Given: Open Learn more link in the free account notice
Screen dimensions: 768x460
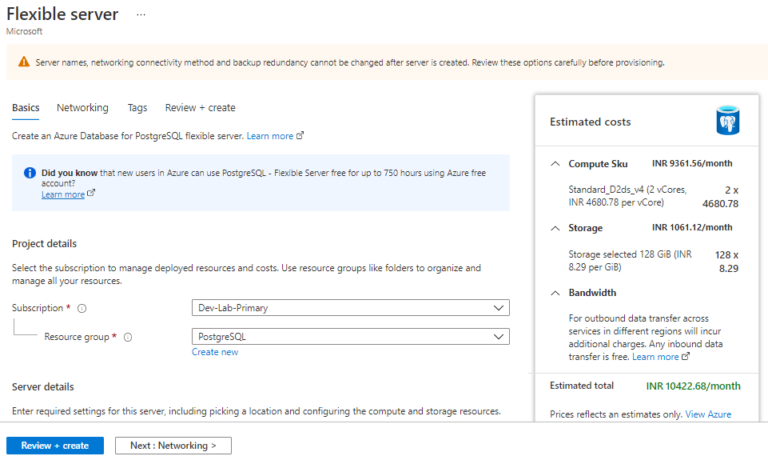Looking at the screenshot, I should tap(63, 194).
